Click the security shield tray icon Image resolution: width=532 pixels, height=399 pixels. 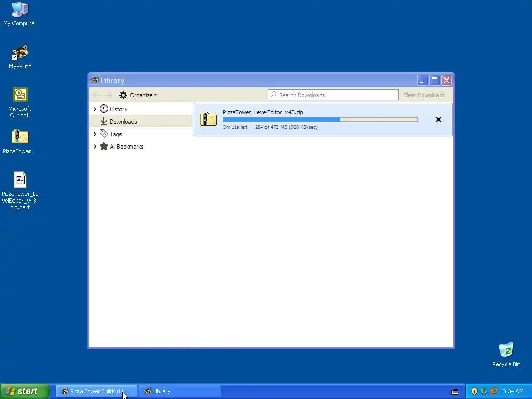coord(474,391)
